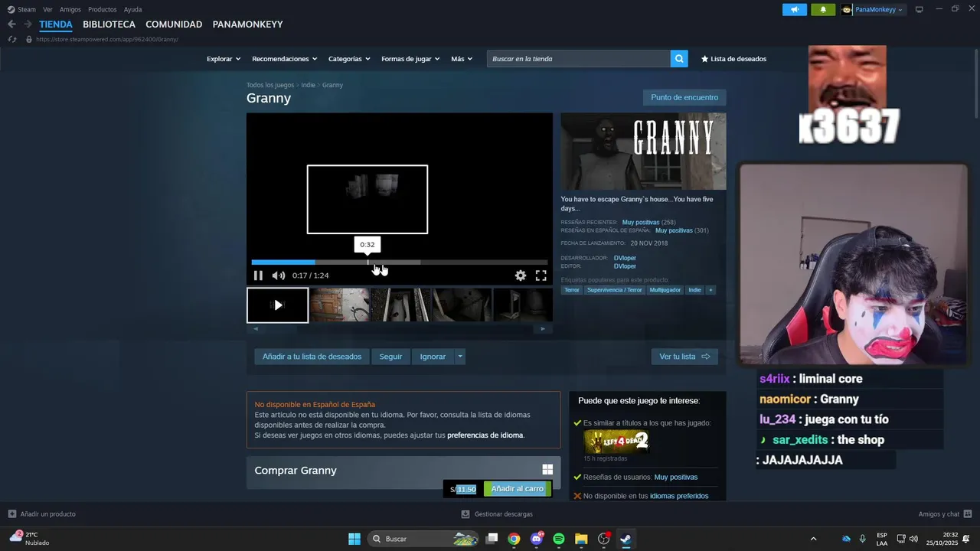Image resolution: width=980 pixels, height=551 pixels.
Task: Open the announcements megaphone button
Action: 795,10
